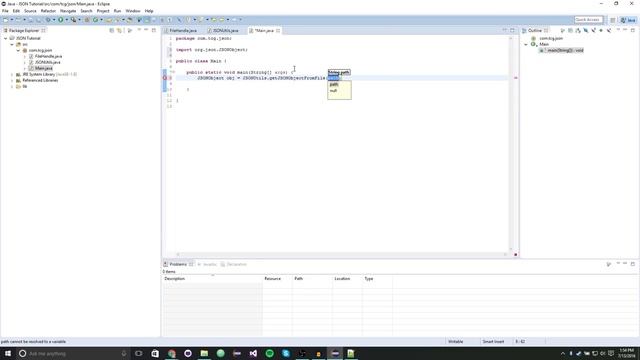Click the Problems view tab
This screenshot has width=640, height=360.
click(178, 264)
